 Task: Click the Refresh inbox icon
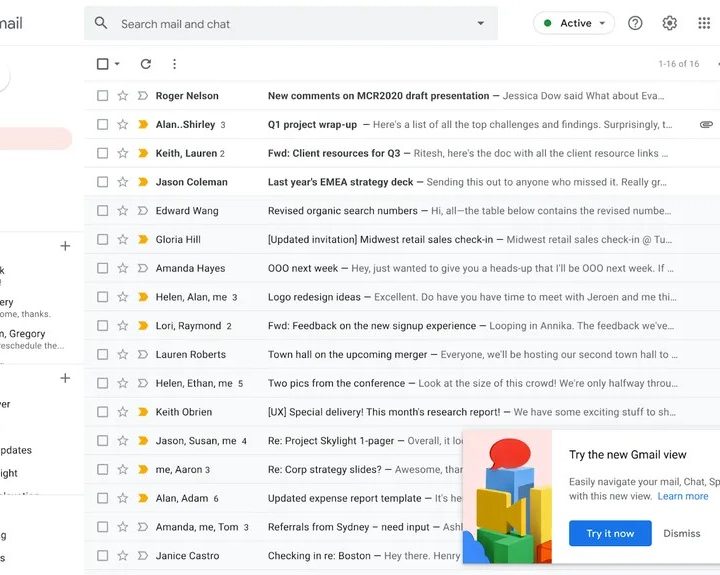(146, 64)
